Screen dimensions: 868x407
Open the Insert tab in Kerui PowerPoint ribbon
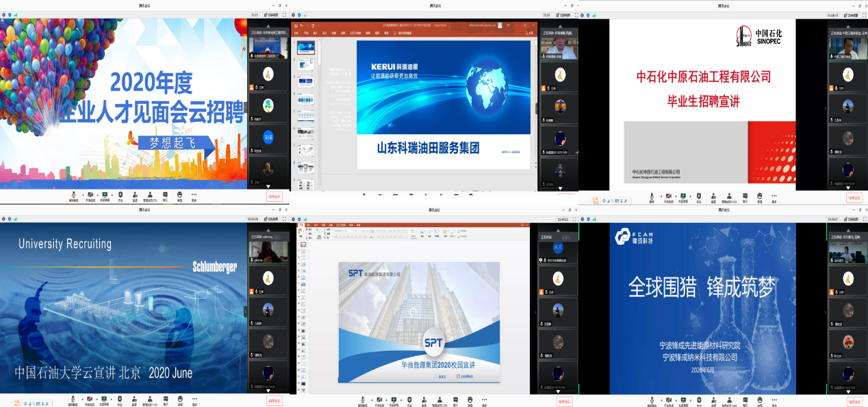click(316, 32)
